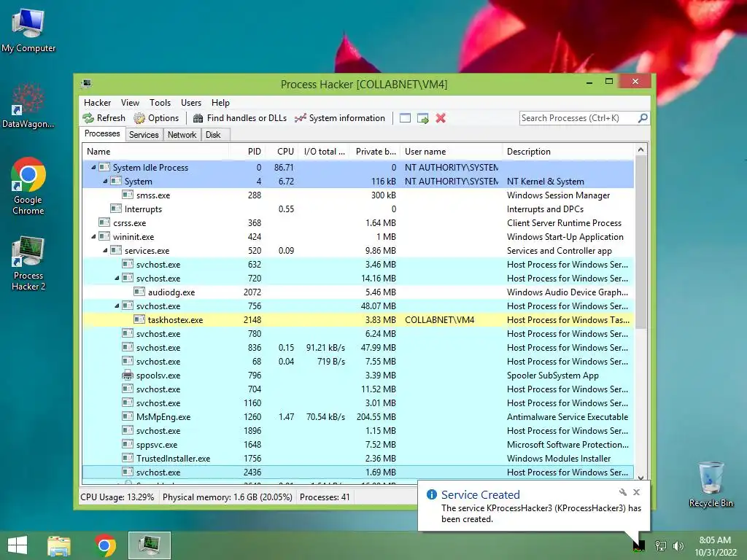Image resolution: width=747 pixels, height=560 pixels.
Task: Collapse svchost.exe PID 756 node
Action: click(x=117, y=306)
